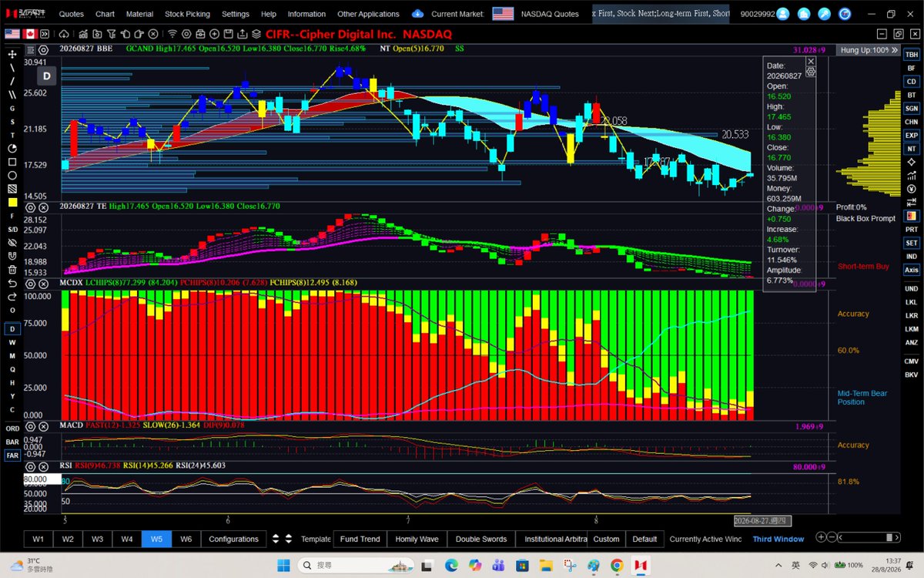
Task: Choose the ellipse drawing tool
Action: (12, 175)
